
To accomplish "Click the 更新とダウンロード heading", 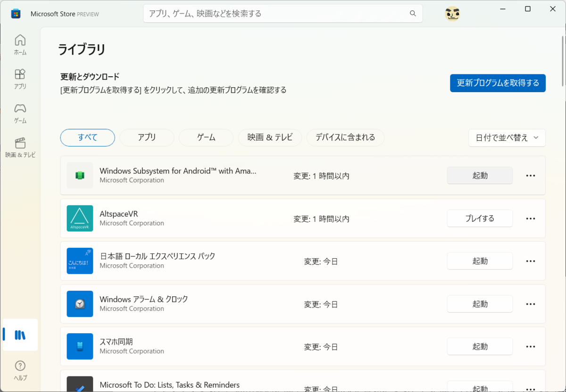I will pyautogui.click(x=90, y=76).
